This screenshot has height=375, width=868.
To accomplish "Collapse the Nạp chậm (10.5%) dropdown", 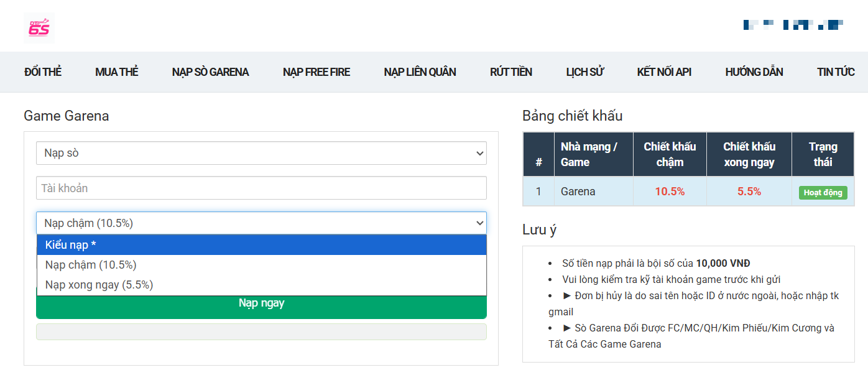I will [x=261, y=223].
